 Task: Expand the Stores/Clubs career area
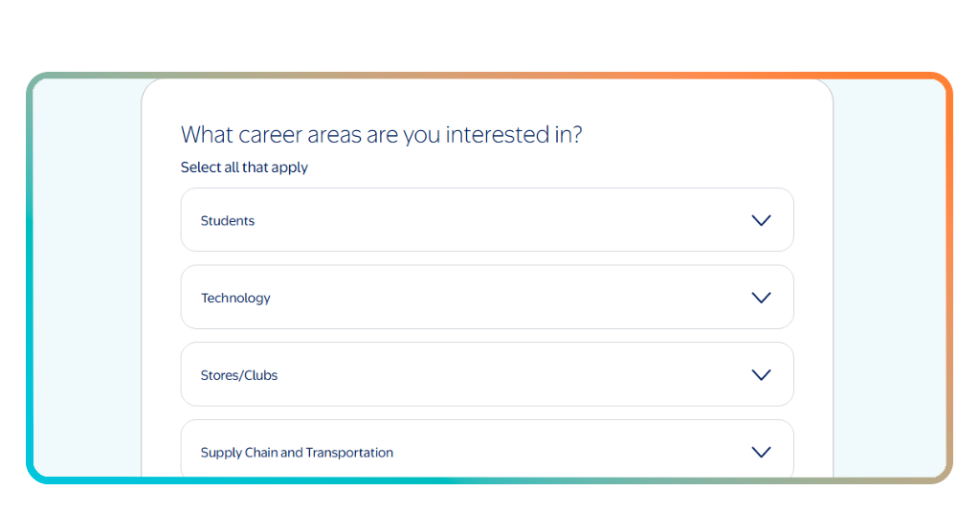click(x=487, y=374)
